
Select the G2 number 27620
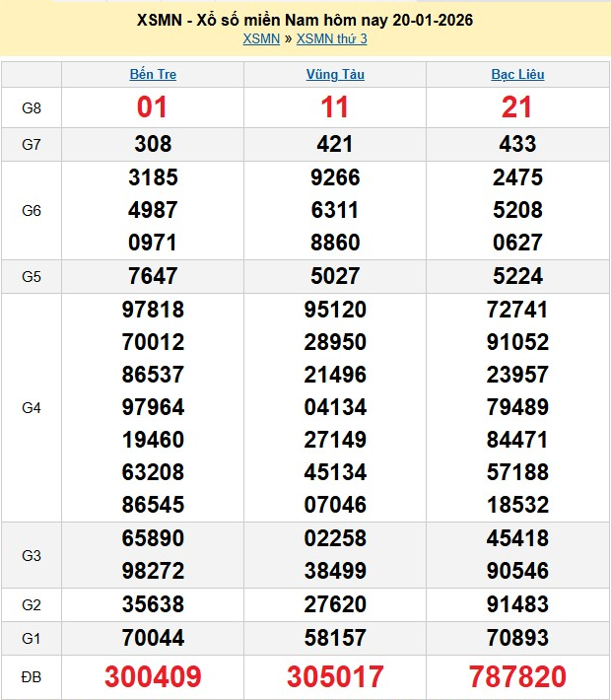tap(335, 605)
